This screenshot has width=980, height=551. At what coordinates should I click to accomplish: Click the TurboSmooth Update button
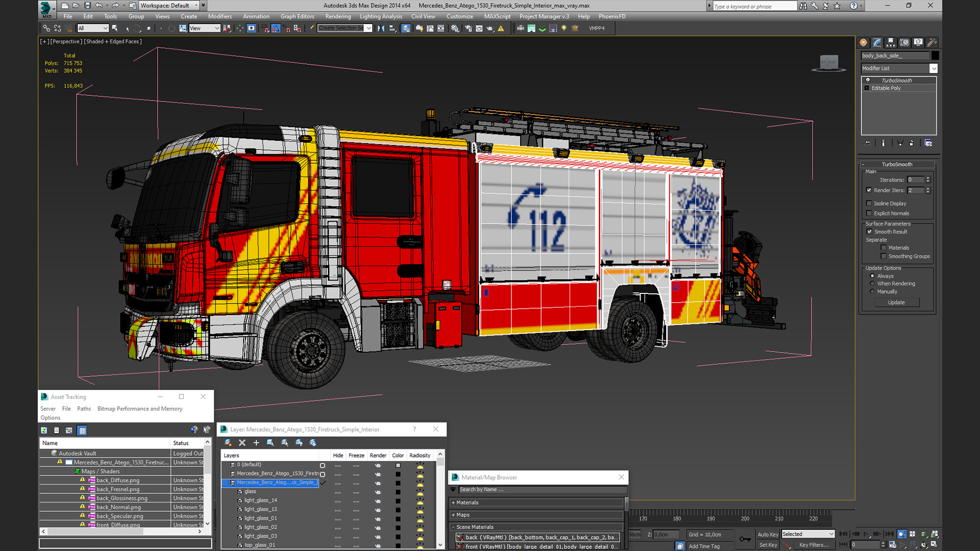point(896,303)
